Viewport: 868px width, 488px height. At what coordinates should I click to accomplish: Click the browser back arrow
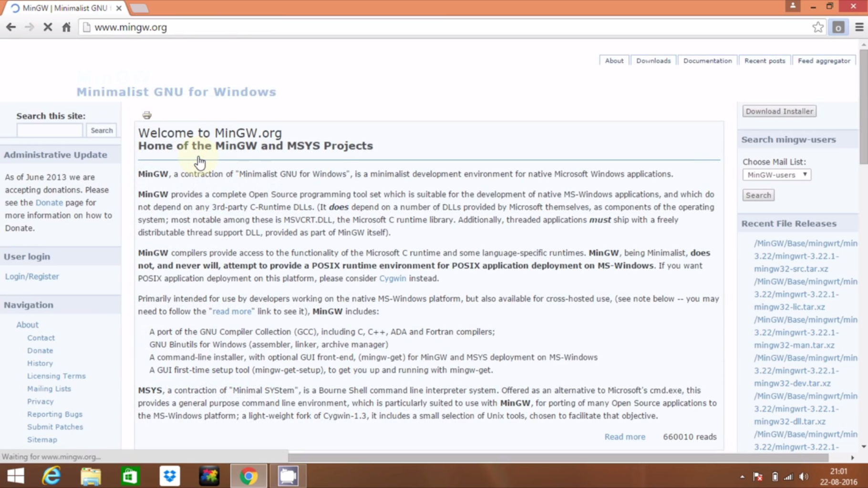11,27
